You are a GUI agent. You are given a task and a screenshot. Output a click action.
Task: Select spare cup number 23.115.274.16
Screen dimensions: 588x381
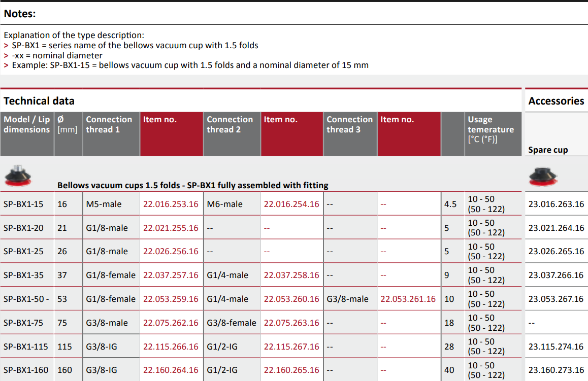tap(556, 347)
